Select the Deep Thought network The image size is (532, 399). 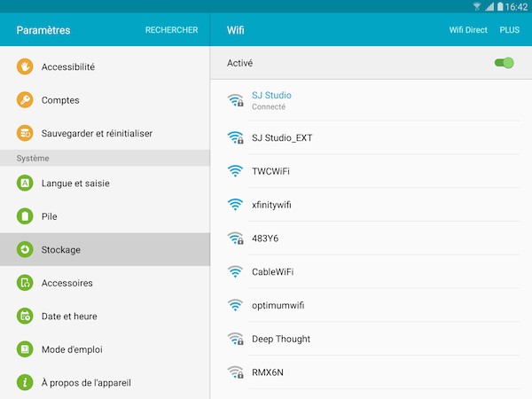coord(372,339)
